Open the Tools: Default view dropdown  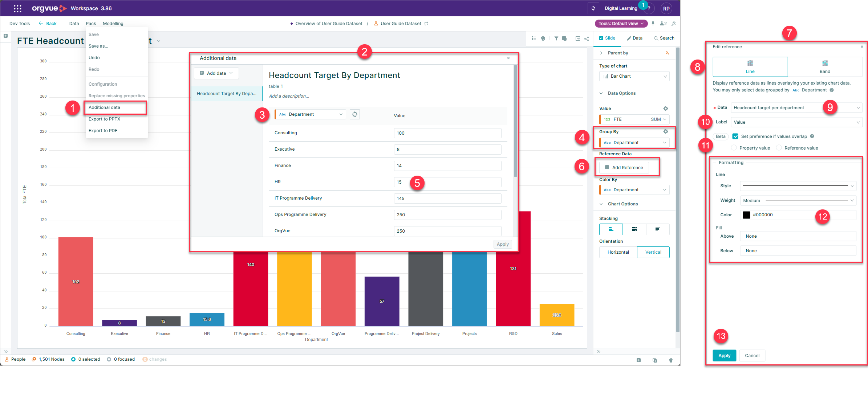(621, 24)
